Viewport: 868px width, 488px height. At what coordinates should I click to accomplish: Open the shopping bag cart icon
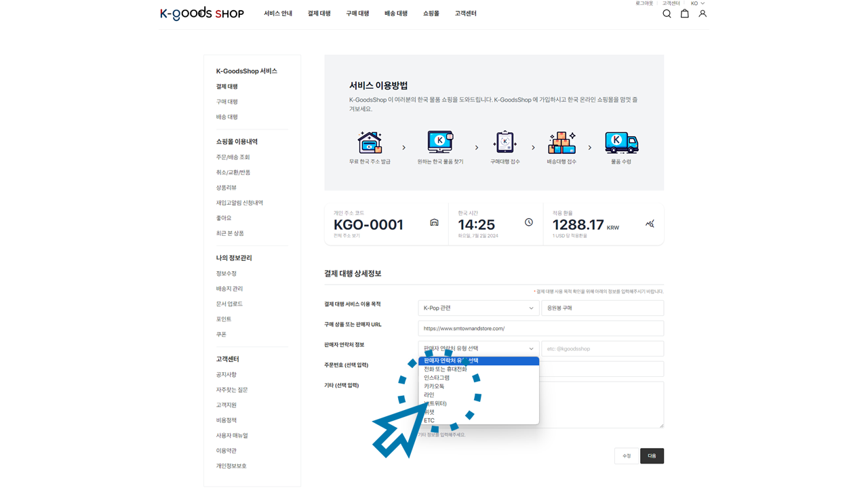(685, 14)
